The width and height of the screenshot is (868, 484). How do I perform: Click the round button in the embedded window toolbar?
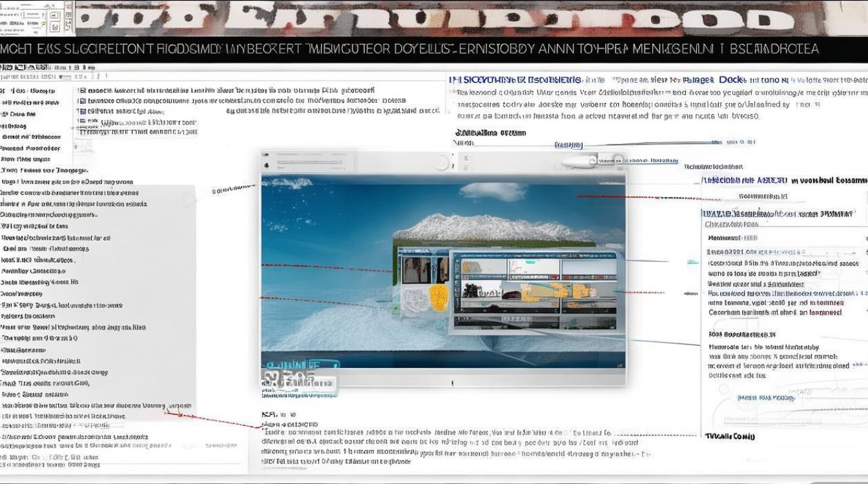(x=442, y=162)
